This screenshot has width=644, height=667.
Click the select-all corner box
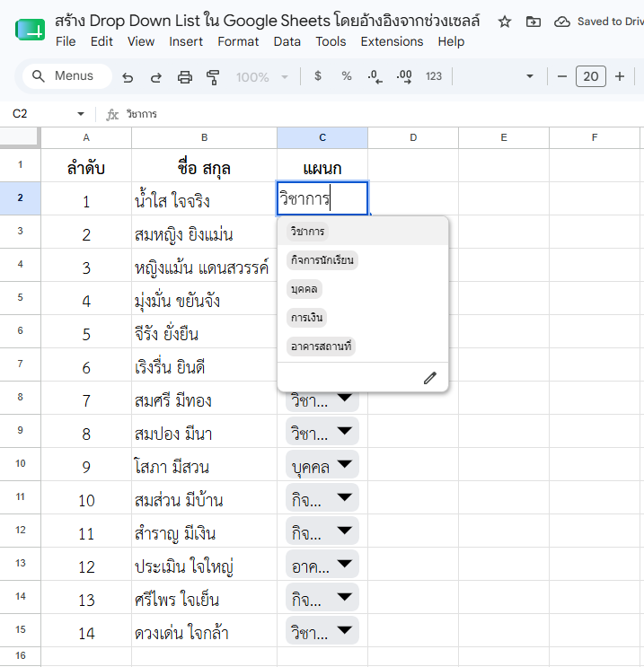click(20, 137)
